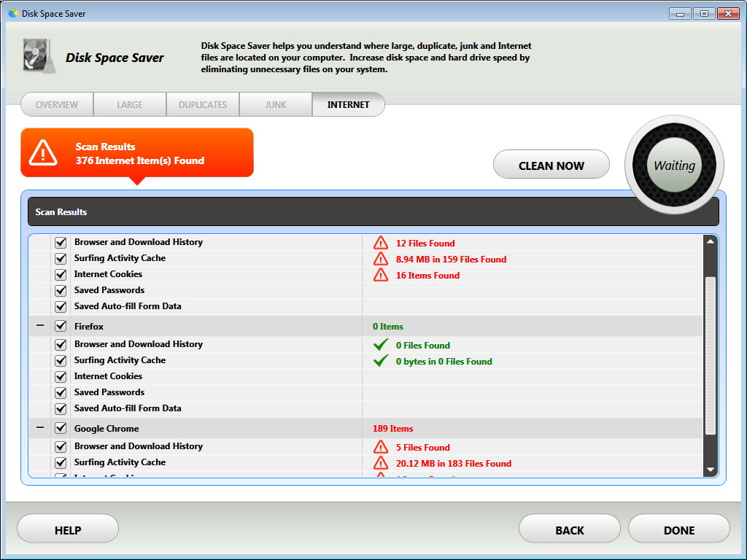Click warning icon beside 20.12 MB result
747x560 pixels.
pyautogui.click(x=380, y=463)
